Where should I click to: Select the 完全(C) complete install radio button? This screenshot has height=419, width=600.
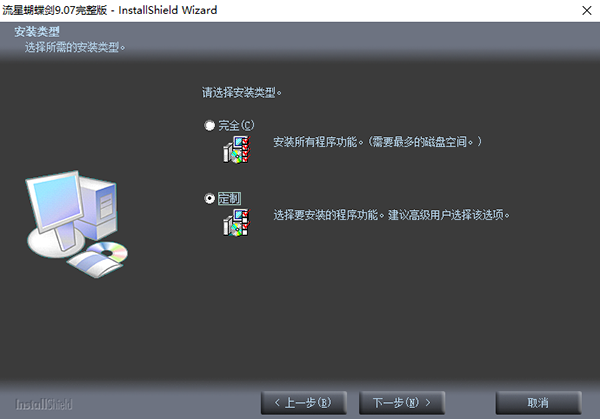tap(209, 125)
